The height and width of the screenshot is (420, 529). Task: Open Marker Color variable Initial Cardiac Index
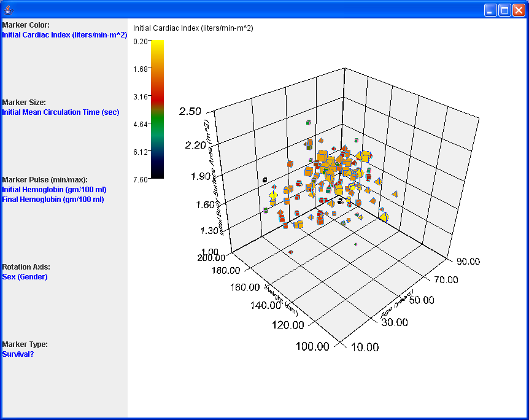coord(64,35)
